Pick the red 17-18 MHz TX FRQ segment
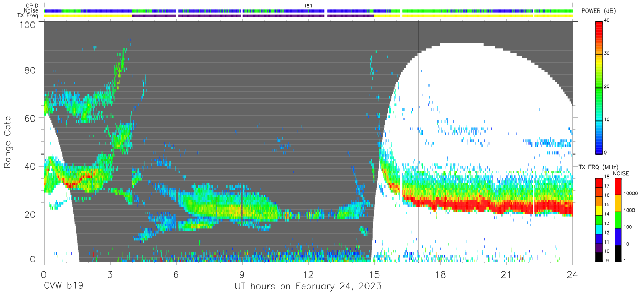The height and width of the screenshot is (297, 644). click(x=598, y=182)
